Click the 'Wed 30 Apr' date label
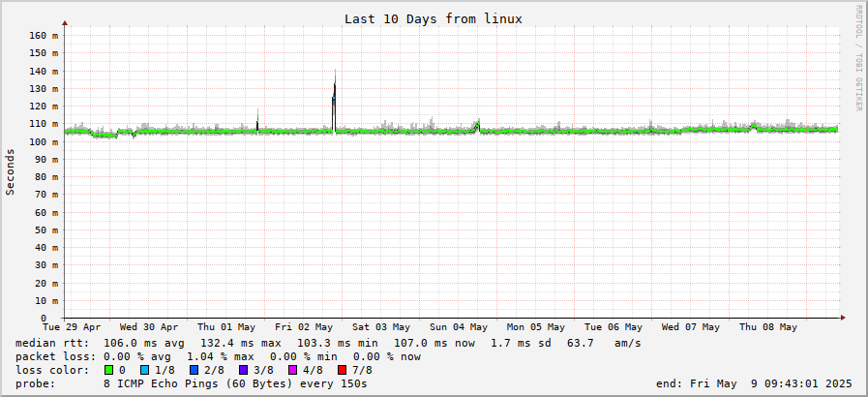This screenshot has width=868, height=397. pyautogui.click(x=149, y=326)
